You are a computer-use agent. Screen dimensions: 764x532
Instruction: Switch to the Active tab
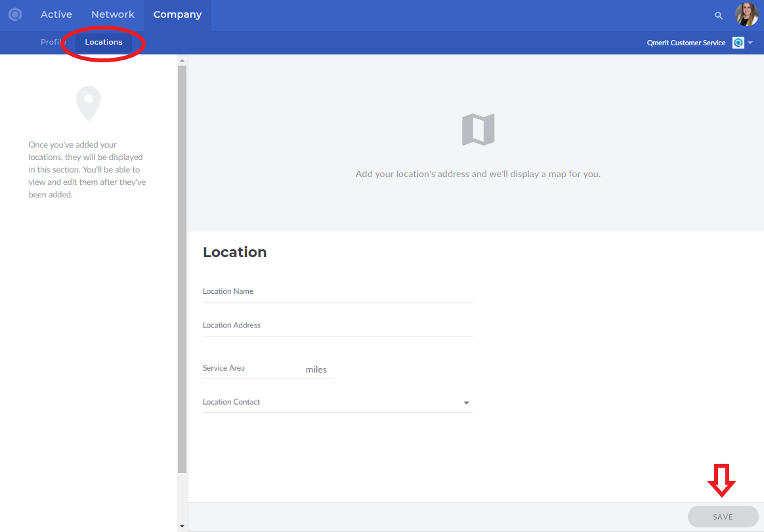click(56, 14)
